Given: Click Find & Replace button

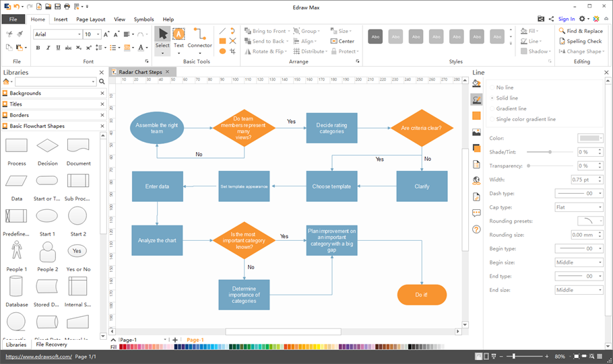Looking at the screenshot, I should [x=580, y=31].
